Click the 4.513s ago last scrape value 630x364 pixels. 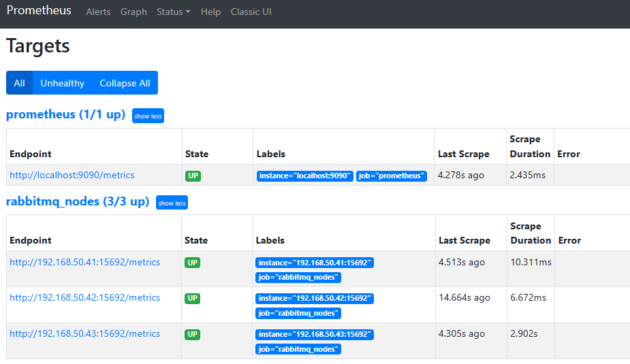point(462,263)
